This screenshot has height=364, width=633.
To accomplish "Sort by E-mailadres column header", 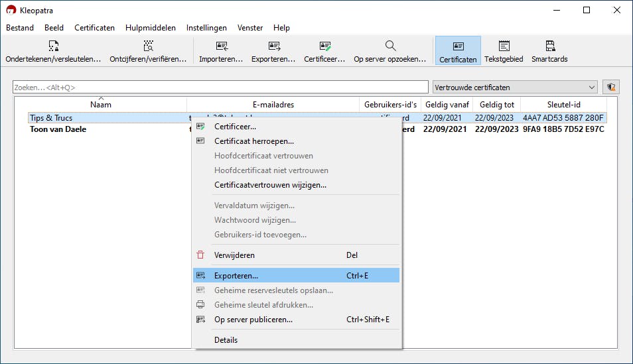I will 273,105.
